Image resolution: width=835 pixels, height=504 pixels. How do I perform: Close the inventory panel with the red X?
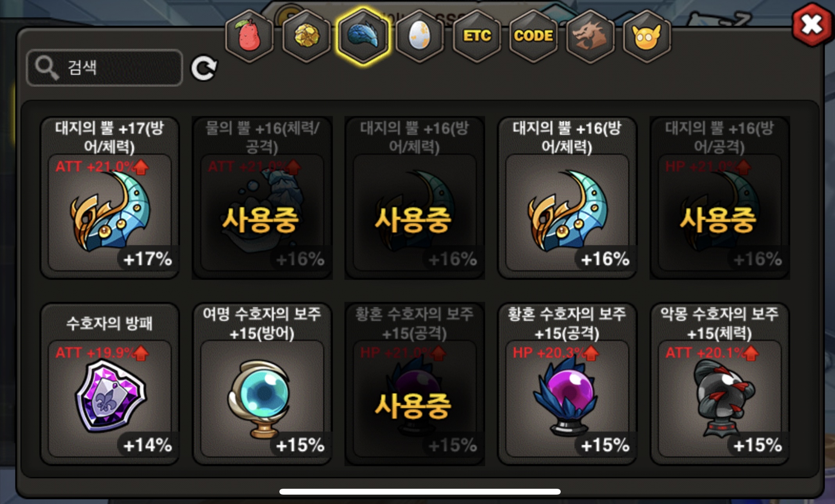[x=812, y=25]
